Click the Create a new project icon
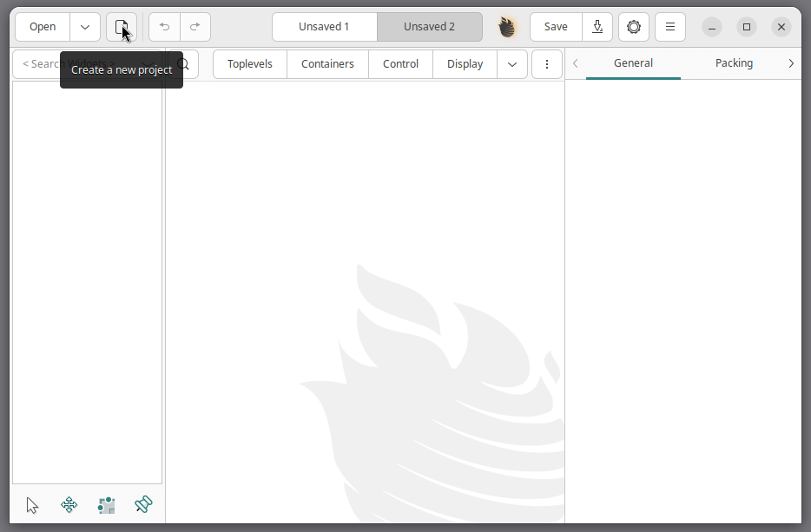 [x=122, y=27]
